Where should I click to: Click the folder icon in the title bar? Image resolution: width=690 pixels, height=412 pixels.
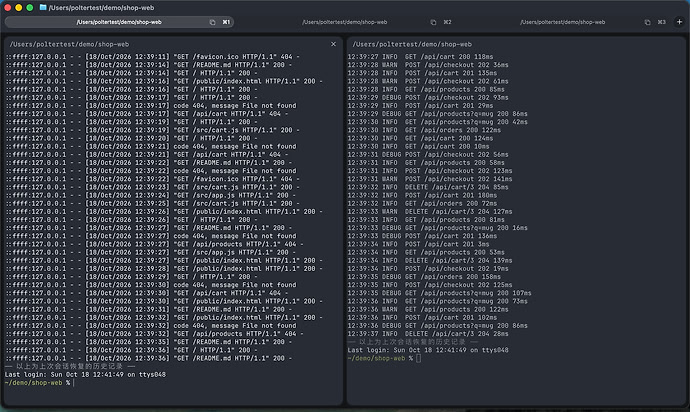(43, 7)
